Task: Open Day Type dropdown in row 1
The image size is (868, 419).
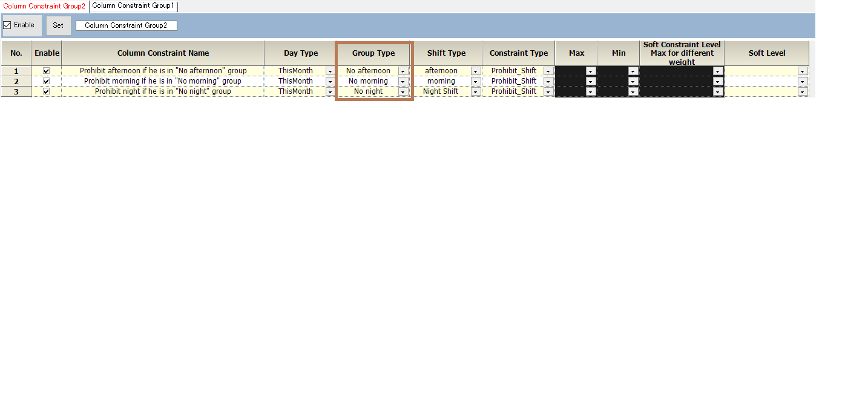Action: pyautogui.click(x=330, y=71)
